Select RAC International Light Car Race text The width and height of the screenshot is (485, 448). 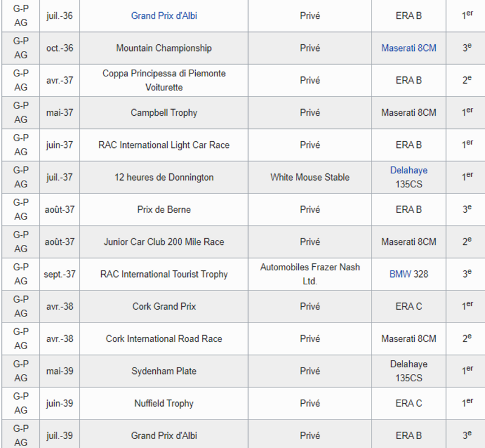164,145
